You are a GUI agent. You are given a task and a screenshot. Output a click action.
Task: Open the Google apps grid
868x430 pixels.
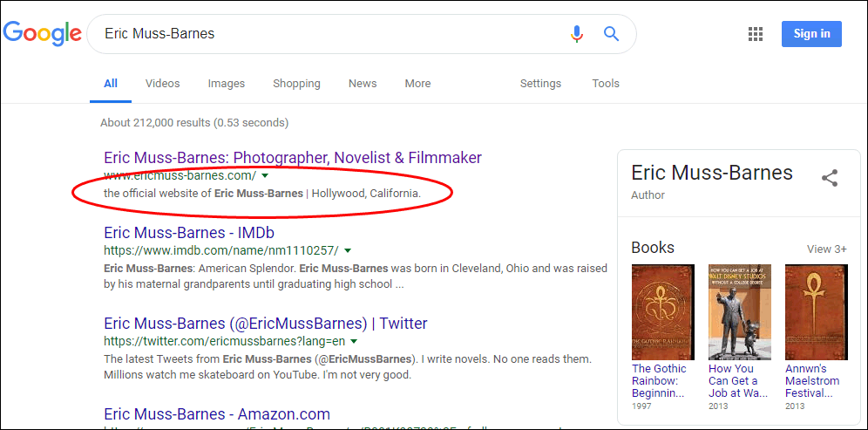(x=756, y=34)
